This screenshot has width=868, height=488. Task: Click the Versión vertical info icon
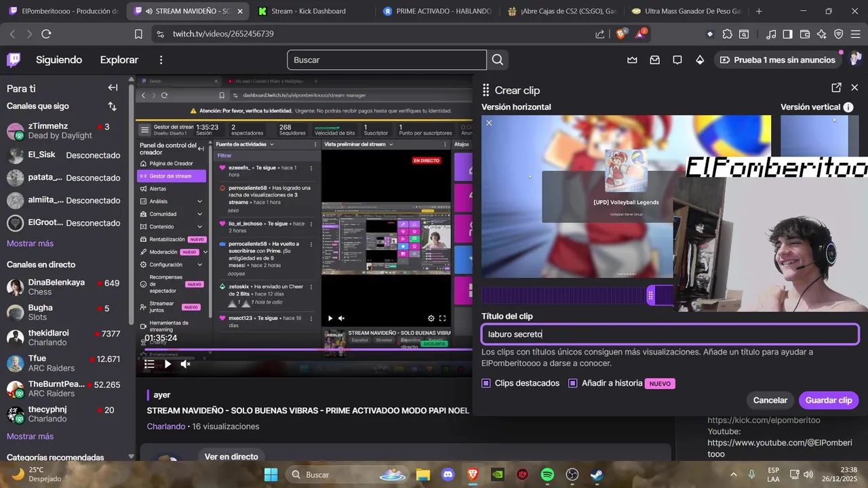[848, 107]
